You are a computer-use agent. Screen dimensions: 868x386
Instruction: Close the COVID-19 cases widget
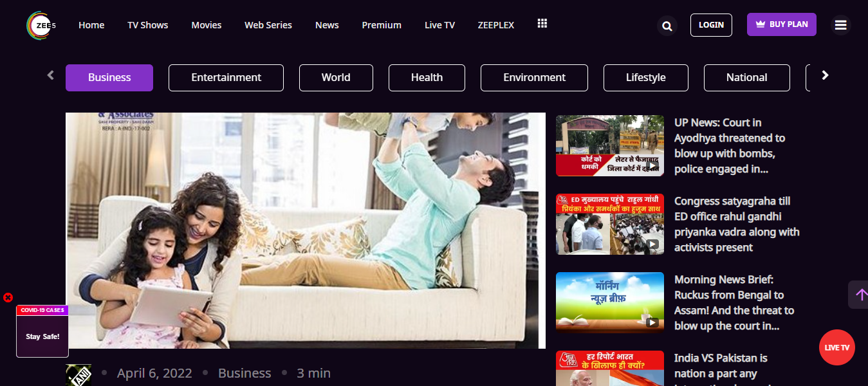[x=8, y=297]
